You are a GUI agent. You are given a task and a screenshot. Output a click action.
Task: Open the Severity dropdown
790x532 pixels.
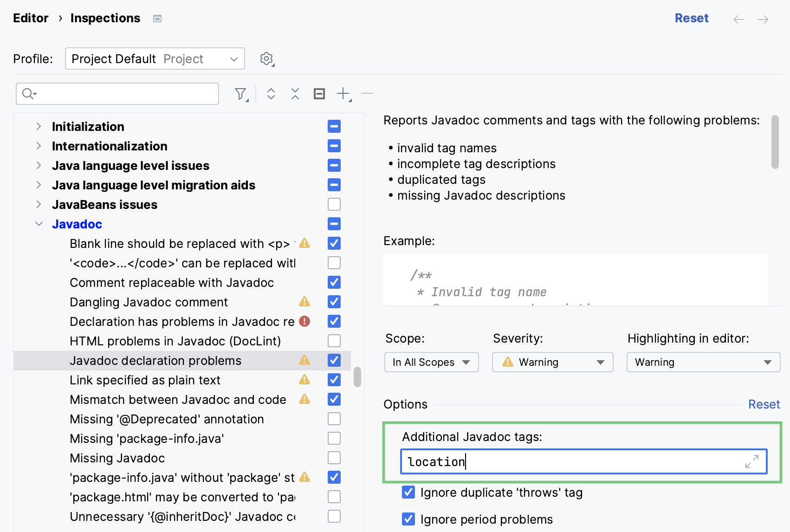[552, 362]
